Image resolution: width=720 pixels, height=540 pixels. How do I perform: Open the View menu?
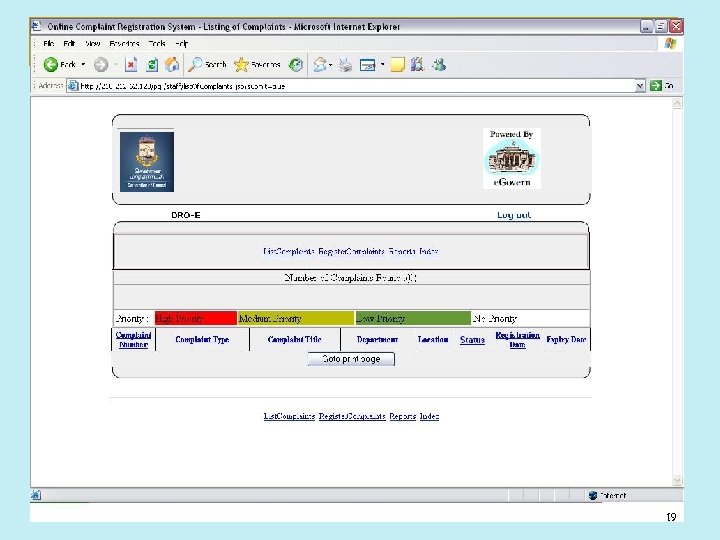click(93, 44)
